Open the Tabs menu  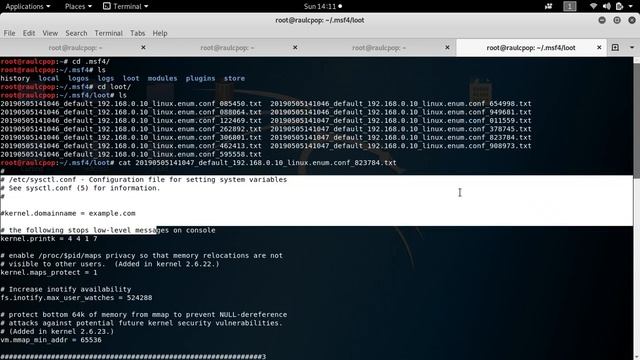tap(138, 33)
